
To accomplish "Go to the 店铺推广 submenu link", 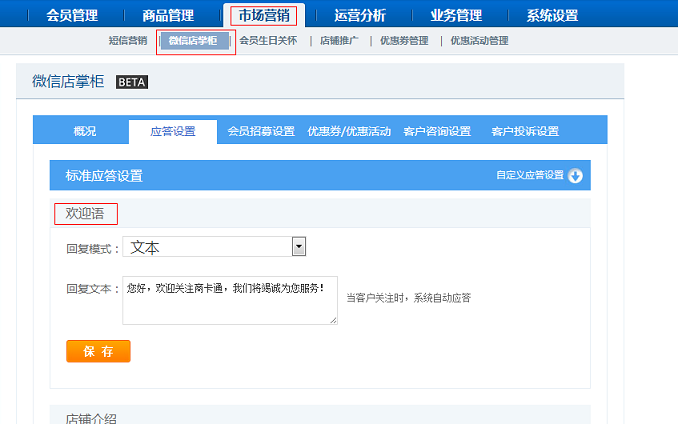I will click(x=339, y=41).
